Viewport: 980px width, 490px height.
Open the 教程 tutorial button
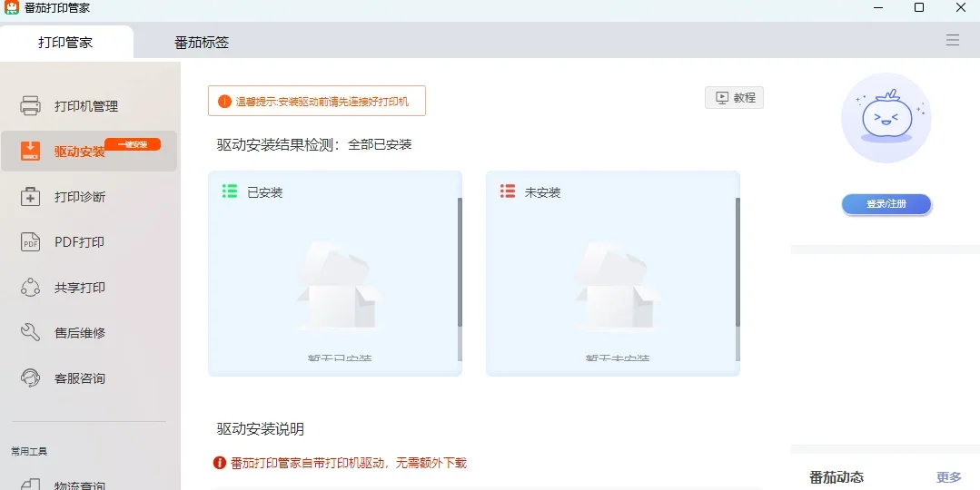735,97
